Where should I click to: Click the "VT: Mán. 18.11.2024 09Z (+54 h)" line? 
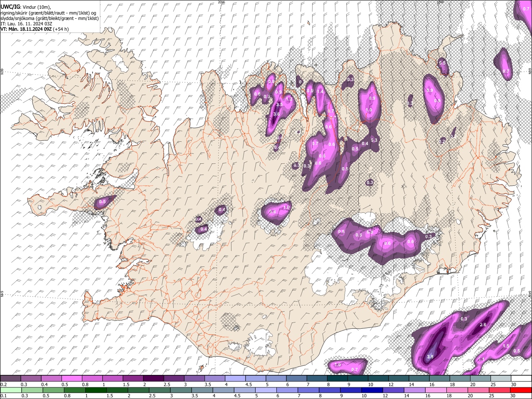point(34,29)
